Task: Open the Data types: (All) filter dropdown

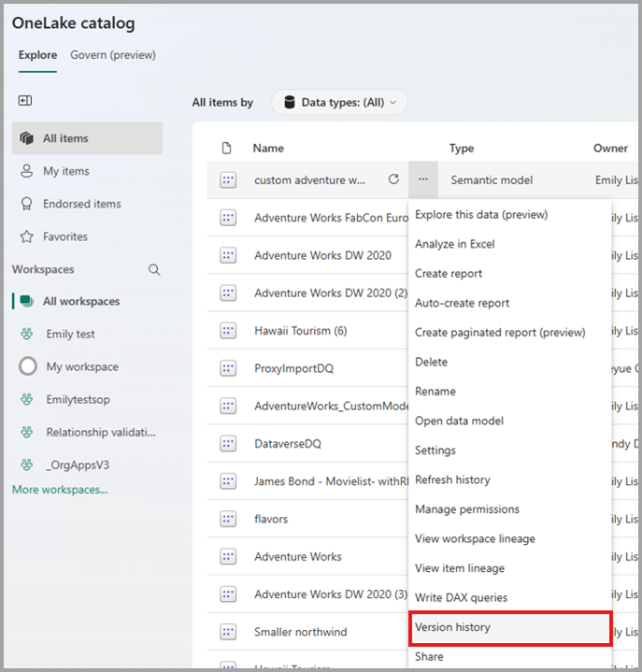Action: tap(339, 103)
